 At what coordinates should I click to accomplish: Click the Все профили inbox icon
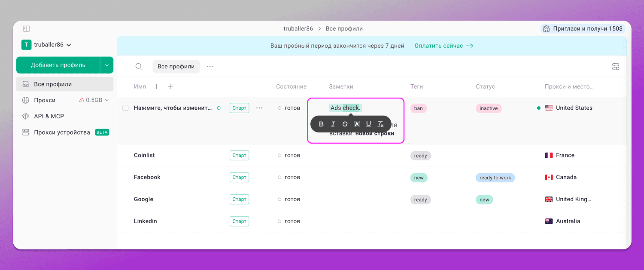26,84
